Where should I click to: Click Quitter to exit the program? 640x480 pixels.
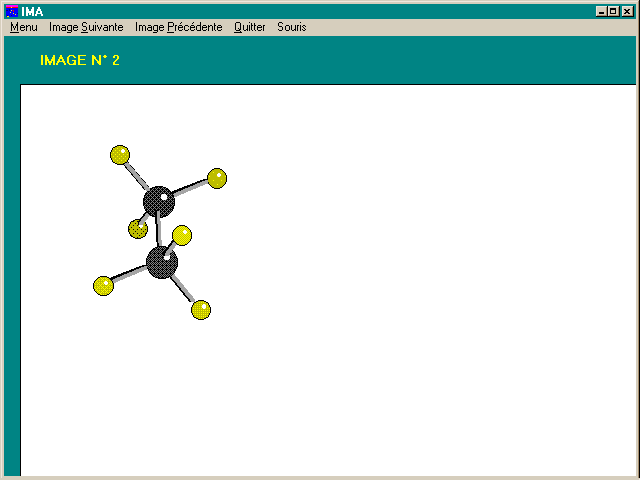pos(249,27)
